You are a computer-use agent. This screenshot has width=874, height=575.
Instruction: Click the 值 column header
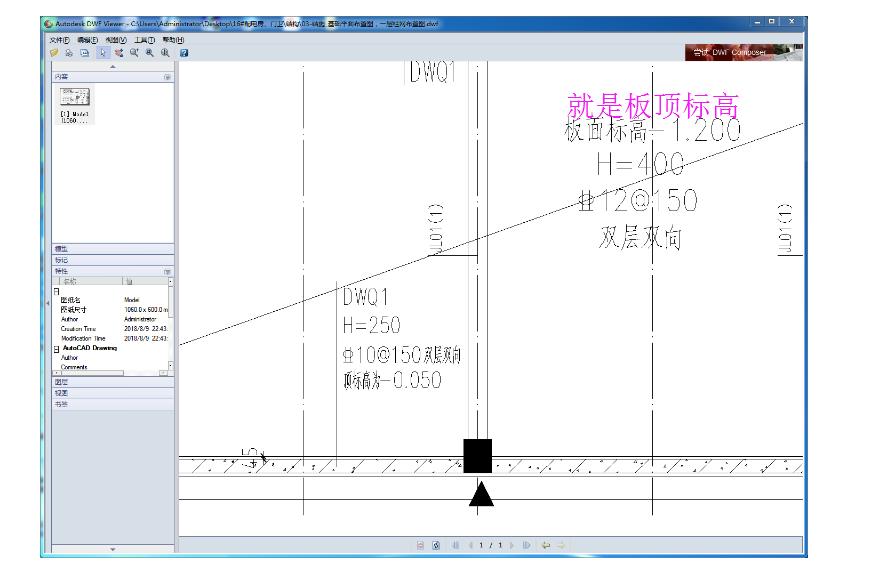click(145, 281)
